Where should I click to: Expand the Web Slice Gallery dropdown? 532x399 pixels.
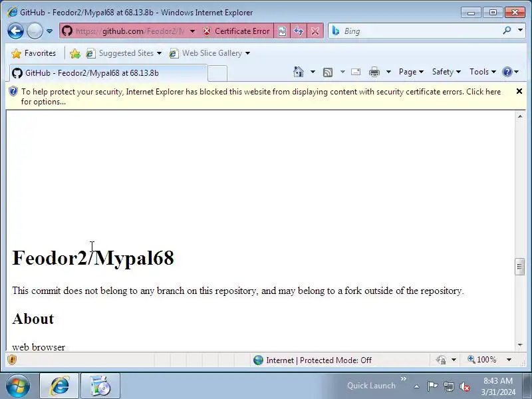[x=247, y=53]
